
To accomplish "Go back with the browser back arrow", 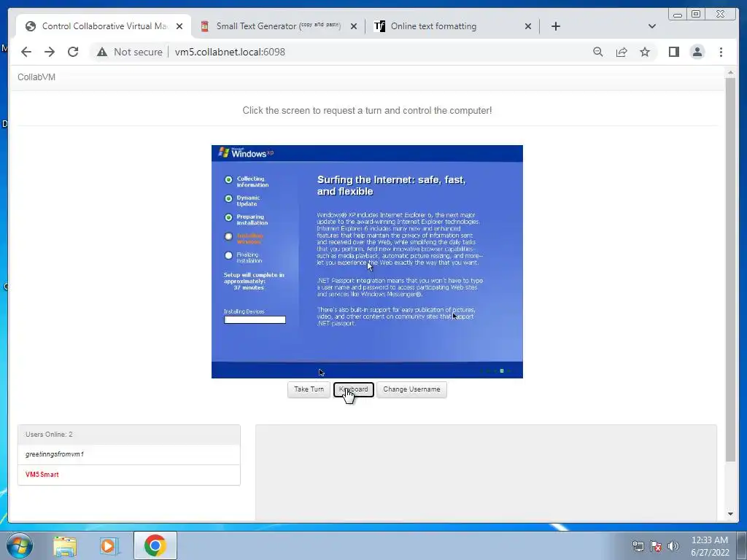I will 26,52.
